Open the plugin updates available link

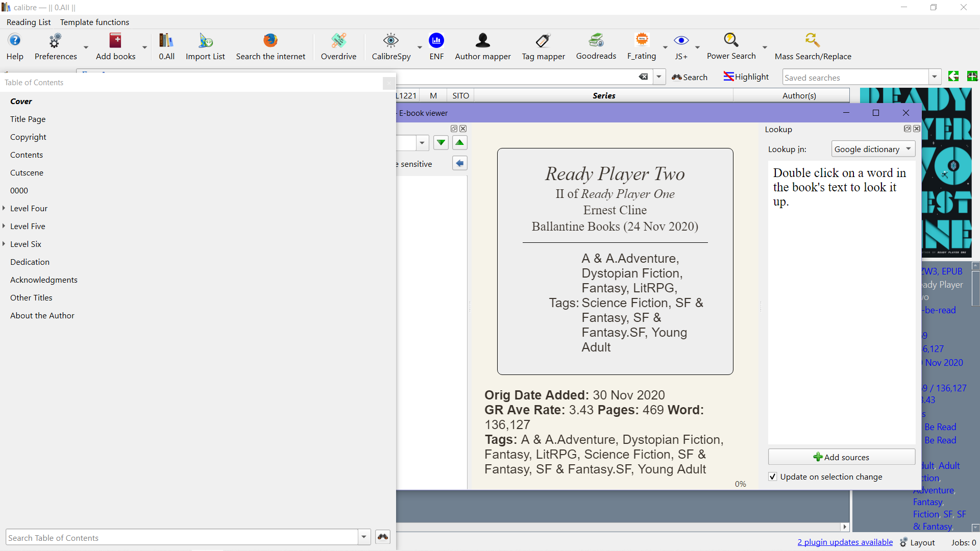point(845,542)
